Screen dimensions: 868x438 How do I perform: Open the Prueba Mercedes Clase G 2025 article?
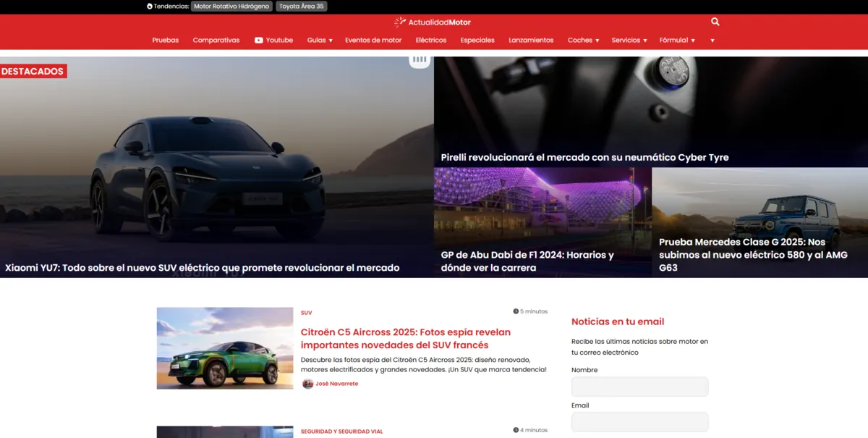tap(754, 255)
